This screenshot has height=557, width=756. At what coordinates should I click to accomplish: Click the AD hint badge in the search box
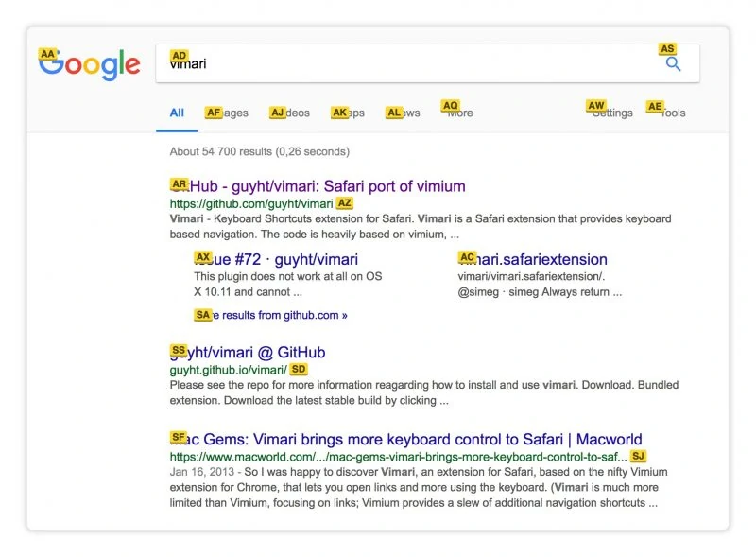click(179, 56)
